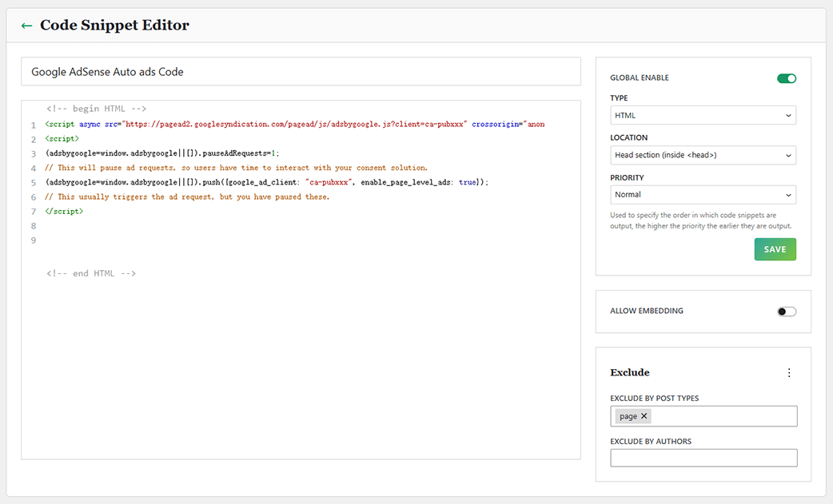This screenshot has width=833, height=504.
Task: Place cursor on code line 1 script src
Action: tap(295, 124)
